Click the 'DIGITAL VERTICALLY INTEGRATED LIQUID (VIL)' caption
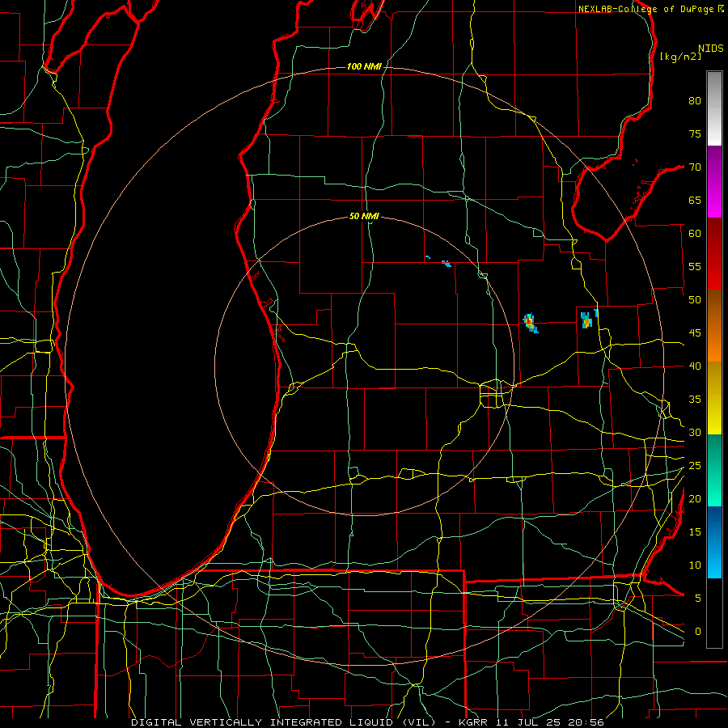Screen dimensions: 728x728 pos(283,722)
